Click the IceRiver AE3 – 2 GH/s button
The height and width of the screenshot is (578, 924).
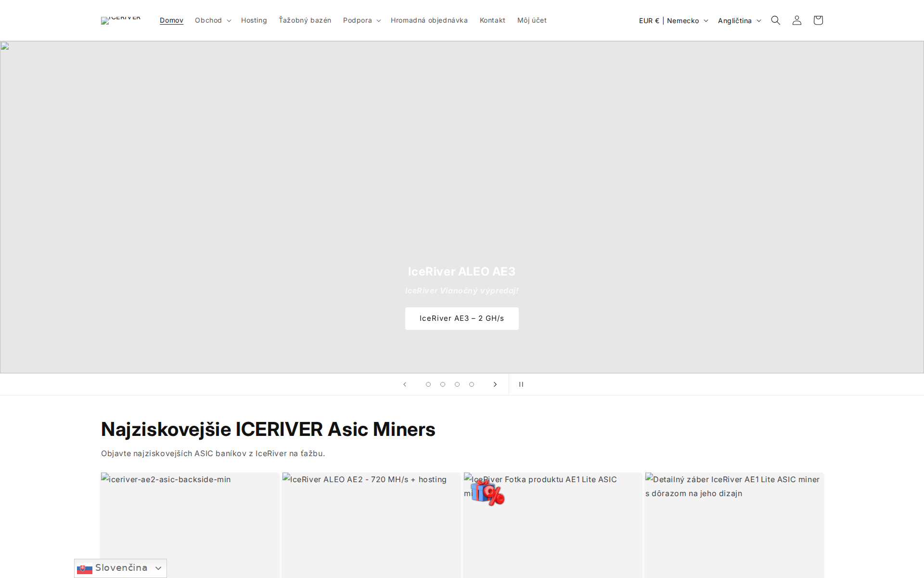coord(462,318)
